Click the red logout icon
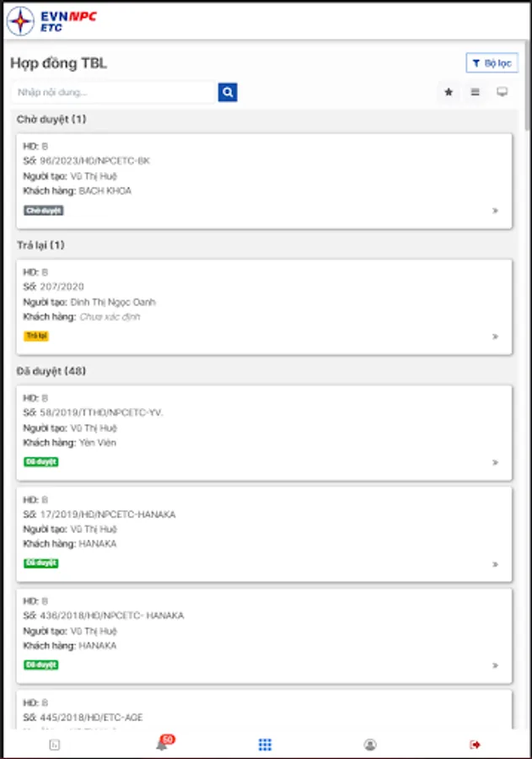Viewport: 532px width, 759px height. 476,745
